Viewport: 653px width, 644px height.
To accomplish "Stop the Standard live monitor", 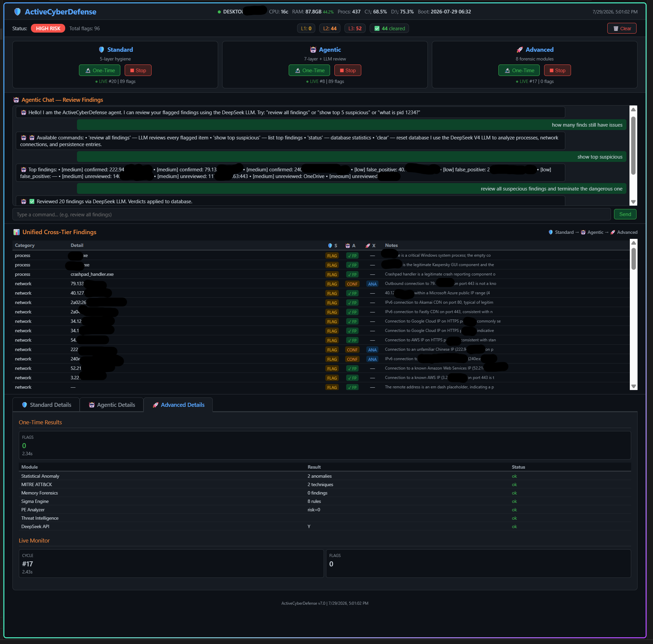I will coord(138,70).
